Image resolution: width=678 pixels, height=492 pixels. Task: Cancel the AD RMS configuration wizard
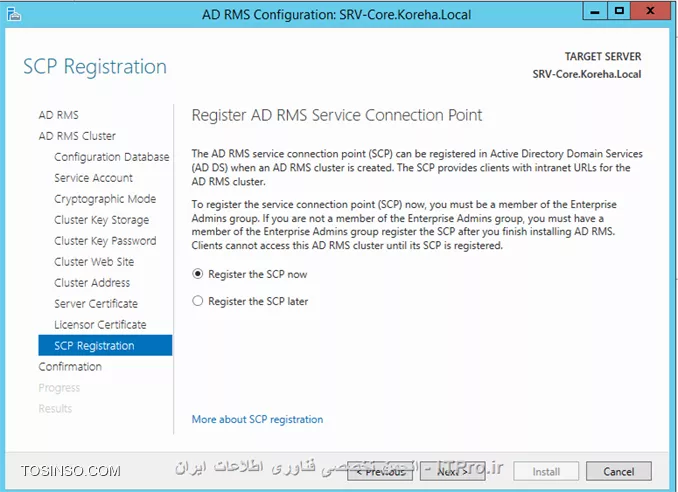point(619,471)
